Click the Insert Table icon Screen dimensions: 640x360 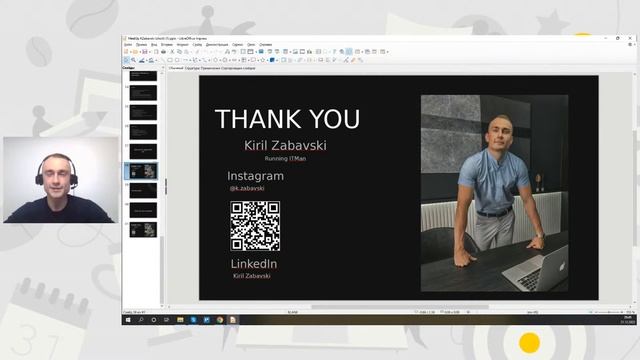click(285, 52)
